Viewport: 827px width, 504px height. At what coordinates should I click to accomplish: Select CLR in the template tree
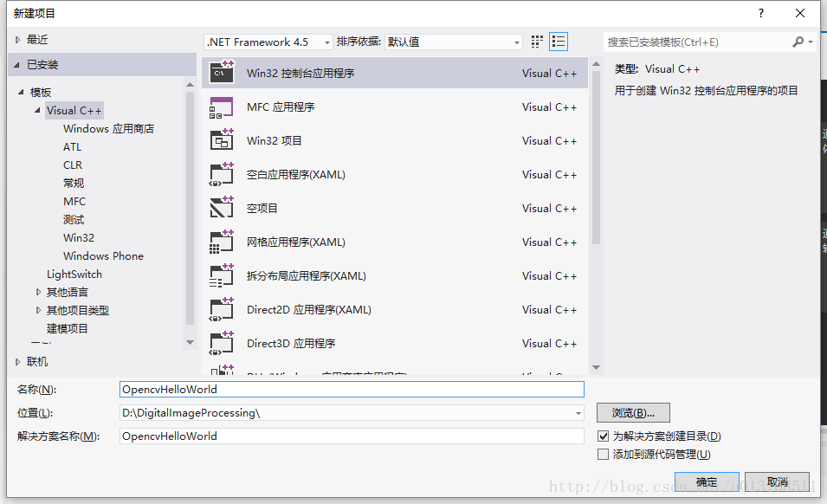point(73,165)
